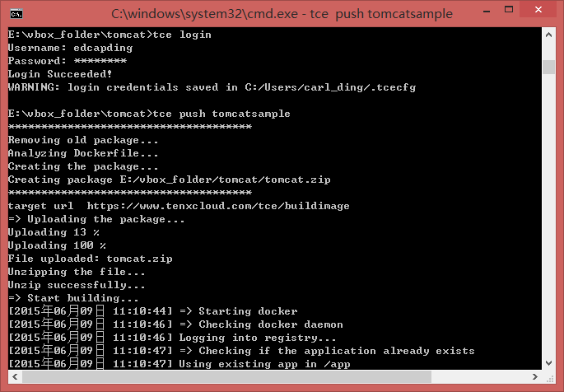Click the .tcecfg credentials path text
The width and height of the screenshot is (564, 392).
pos(330,87)
